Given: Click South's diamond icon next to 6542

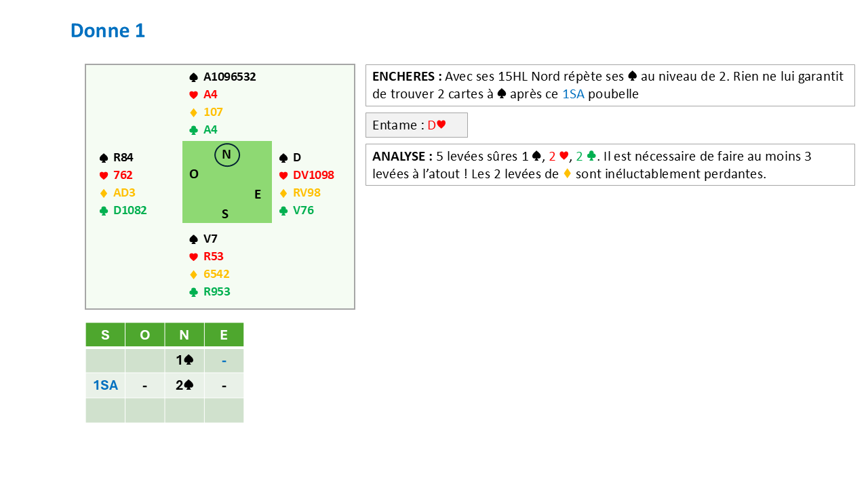Looking at the screenshot, I should pos(193,274).
